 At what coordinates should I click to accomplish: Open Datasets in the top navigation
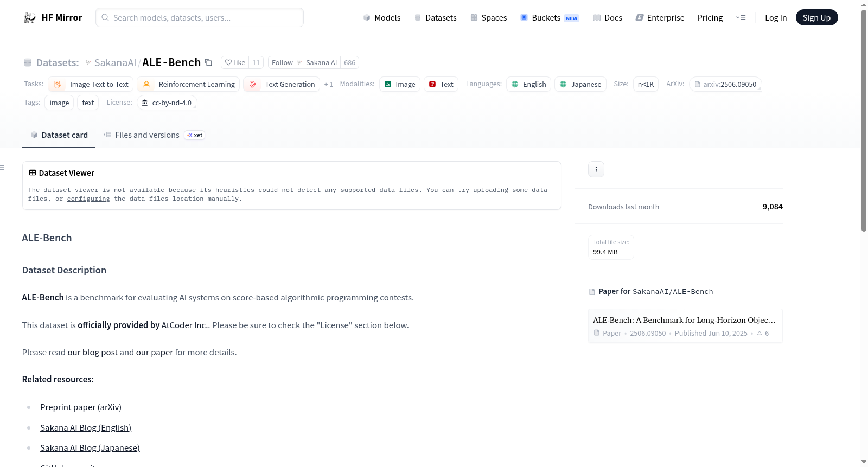435,18
